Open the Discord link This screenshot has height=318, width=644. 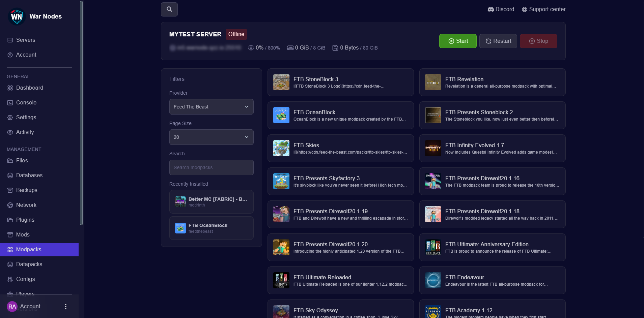(x=501, y=9)
